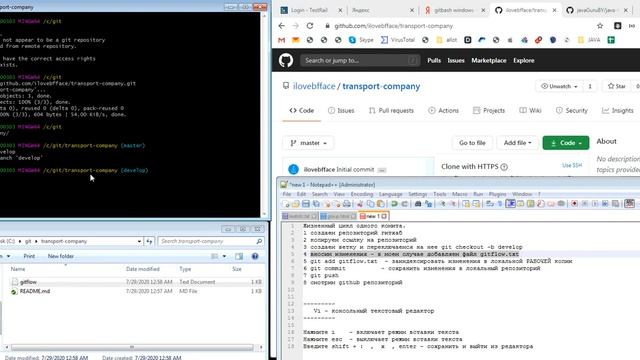The height and width of the screenshot is (360, 640).
Task: Switch to the gitbash windows browser tab
Action: 454,10
